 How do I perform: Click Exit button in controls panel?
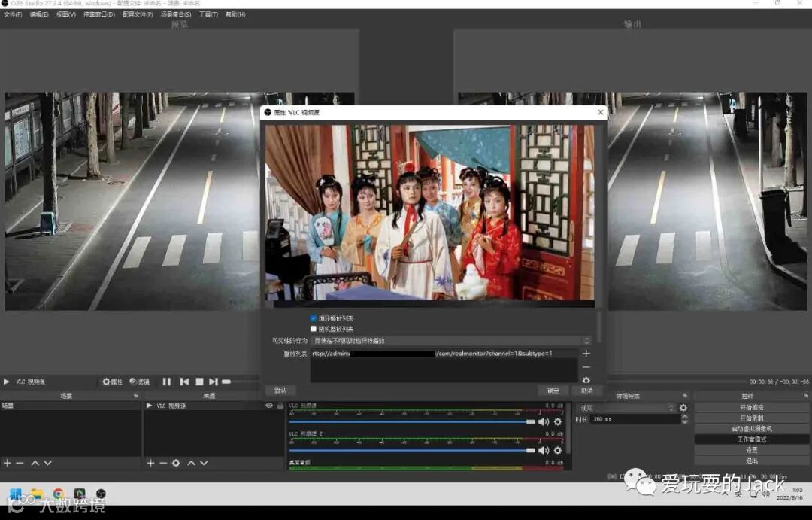(751, 461)
